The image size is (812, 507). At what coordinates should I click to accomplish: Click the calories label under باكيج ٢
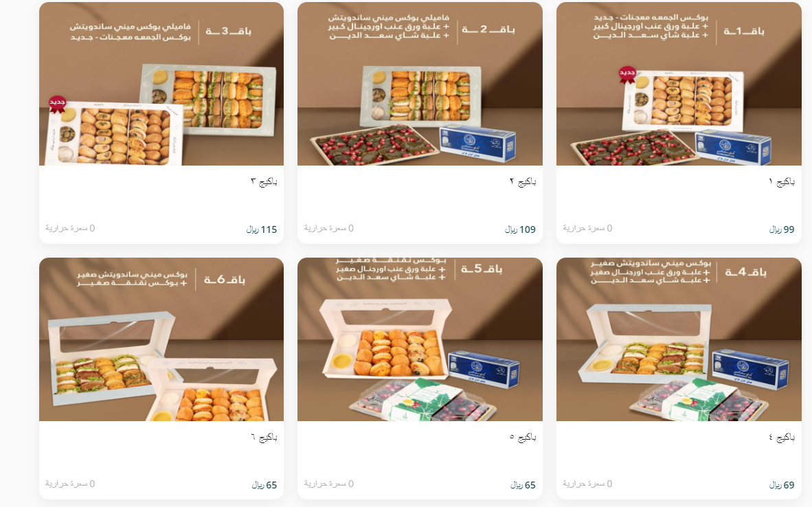click(329, 228)
